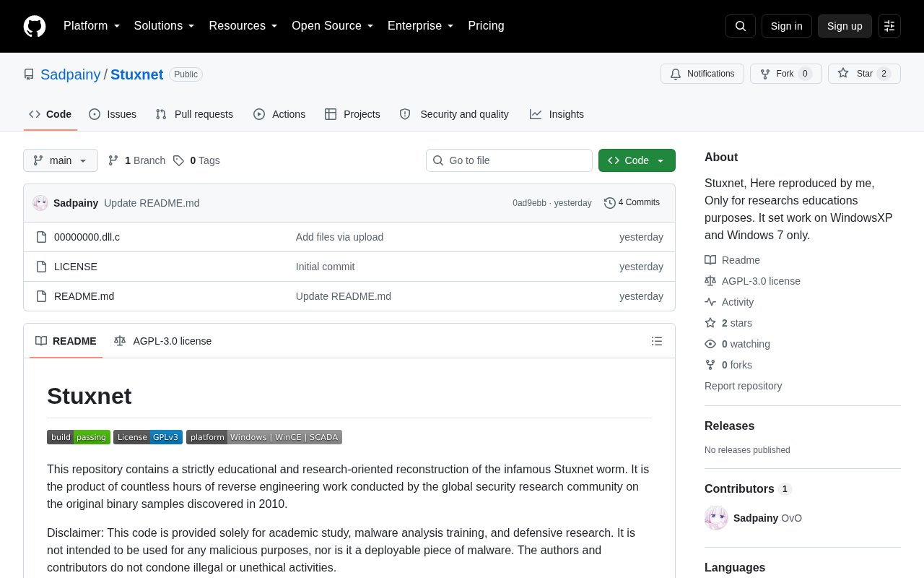The width and height of the screenshot is (924, 578).
Task: Click the build passing badge
Action: click(x=79, y=437)
